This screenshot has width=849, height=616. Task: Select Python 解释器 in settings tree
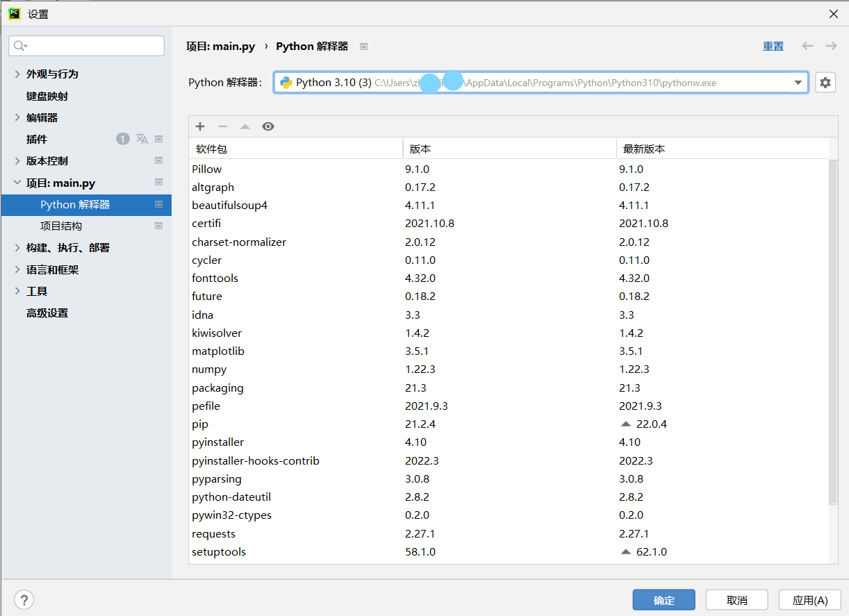click(x=85, y=204)
